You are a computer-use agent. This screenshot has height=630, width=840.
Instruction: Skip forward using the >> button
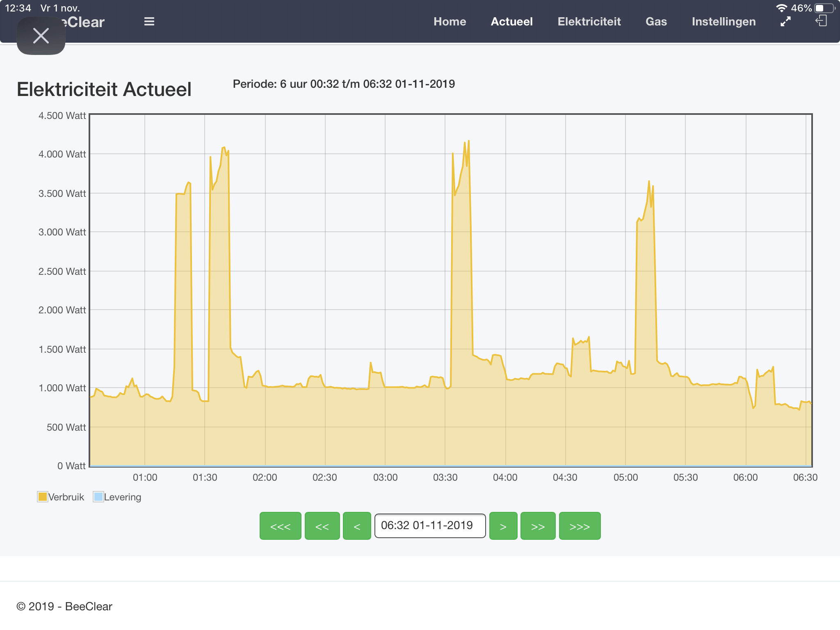[x=538, y=526]
